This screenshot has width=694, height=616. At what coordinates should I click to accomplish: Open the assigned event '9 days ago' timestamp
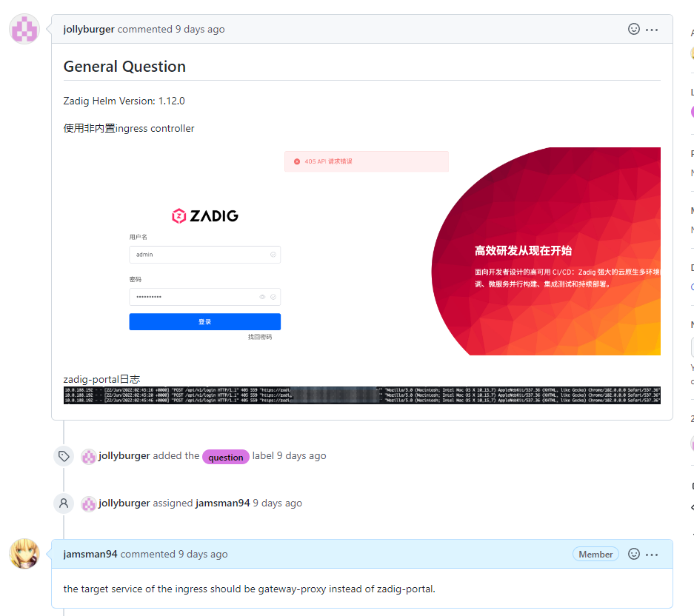(x=278, y=503)
